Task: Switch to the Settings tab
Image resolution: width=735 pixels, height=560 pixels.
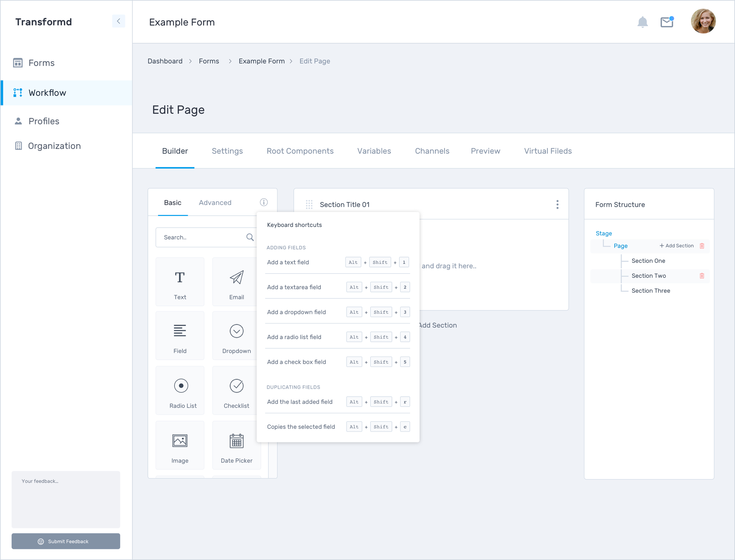Action: [x=227, y=151]
